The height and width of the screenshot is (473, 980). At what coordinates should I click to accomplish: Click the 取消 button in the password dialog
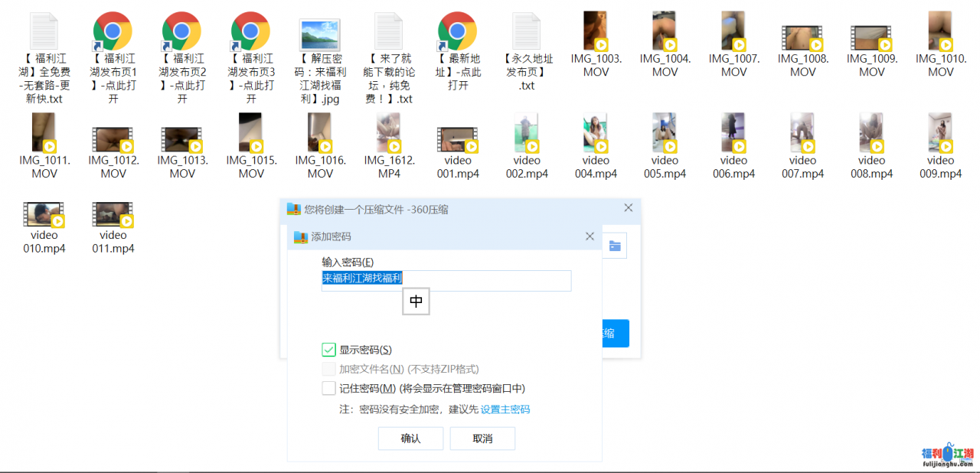coord(482,438)
